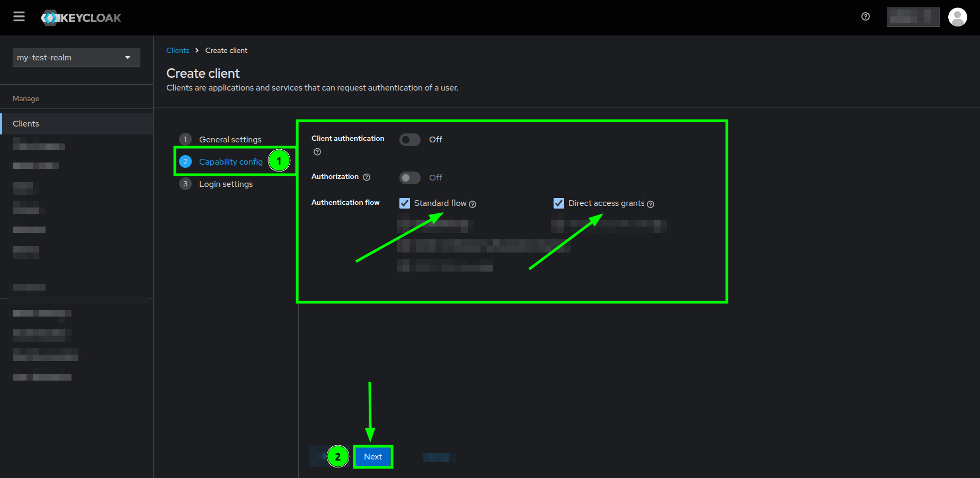Click the Client authentication help icon
The width and height of the screenshot is (980, 478).
point(317,152)
